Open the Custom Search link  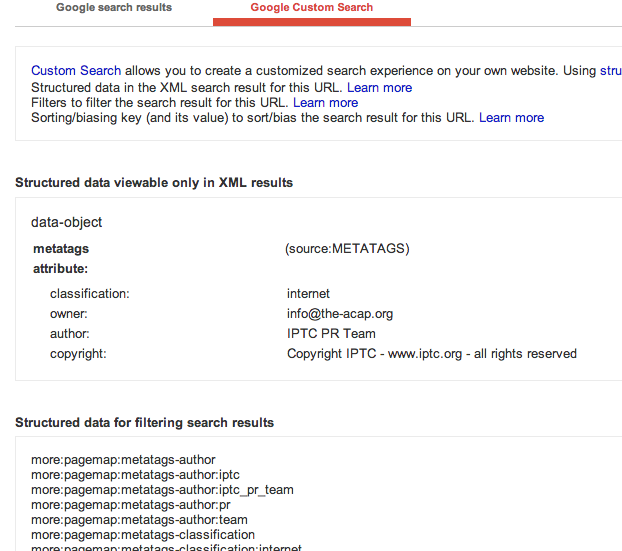(76, 71)
